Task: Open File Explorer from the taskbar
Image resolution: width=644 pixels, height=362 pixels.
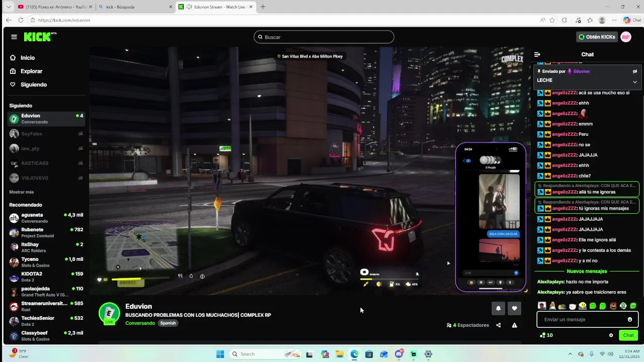Action: coord(340,354)
